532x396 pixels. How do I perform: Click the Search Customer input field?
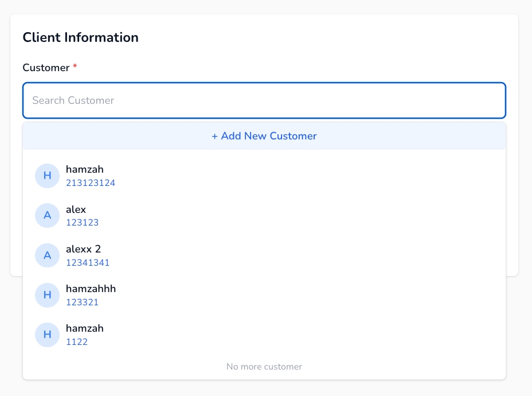(264, 100)
